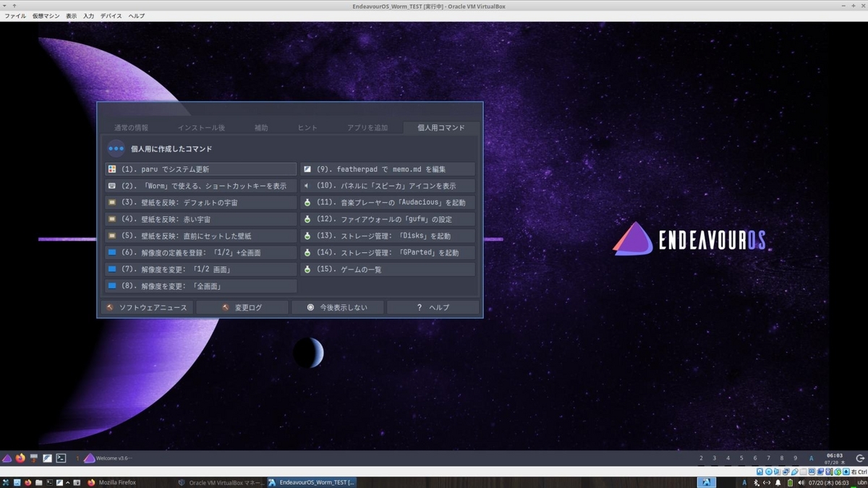Register resolution definition with command (6)
Screen dimensions: 868x488
[200, 252]
